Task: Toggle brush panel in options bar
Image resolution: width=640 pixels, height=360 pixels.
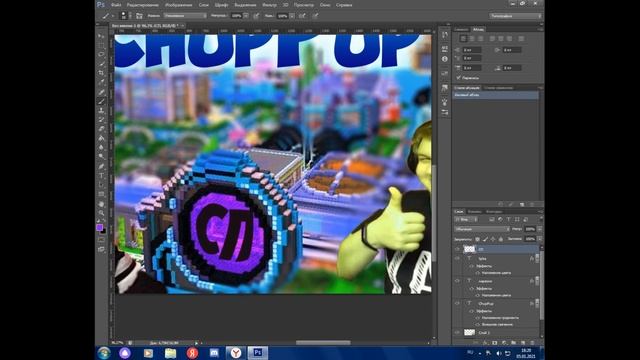Action: point(139,16)
